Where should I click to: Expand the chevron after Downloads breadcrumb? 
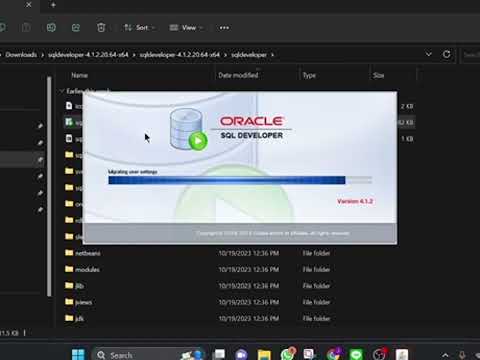pyautogui.click(x=43, y=55)
